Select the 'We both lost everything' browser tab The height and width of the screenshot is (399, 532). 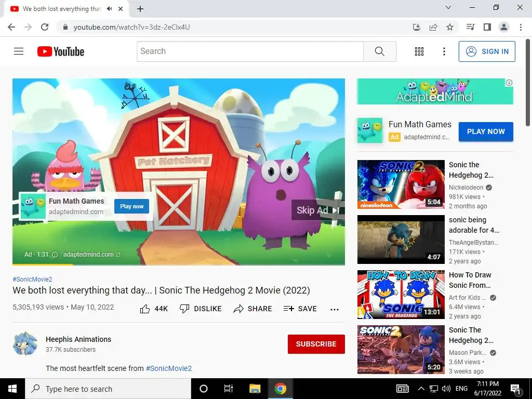click(66, 9)
